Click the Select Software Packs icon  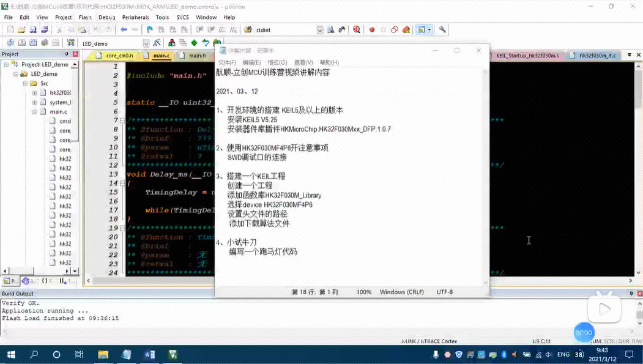coord(206,43)
